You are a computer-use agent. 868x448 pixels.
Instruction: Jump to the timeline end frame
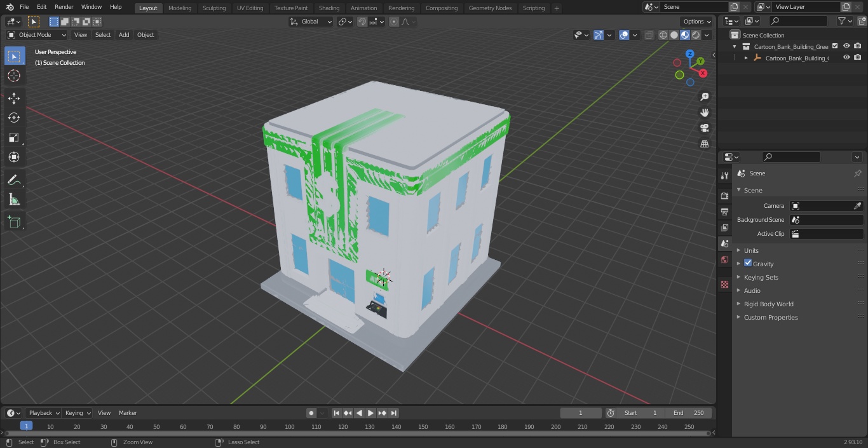point(394,413)
